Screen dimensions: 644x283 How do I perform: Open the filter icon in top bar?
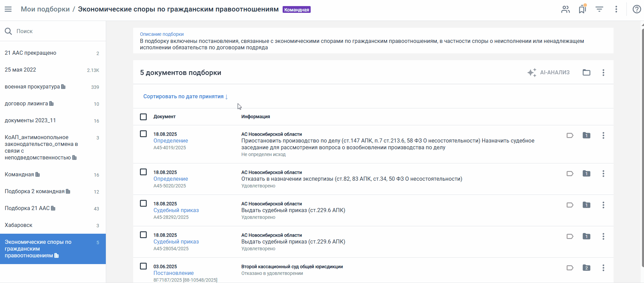coord(599,9)
